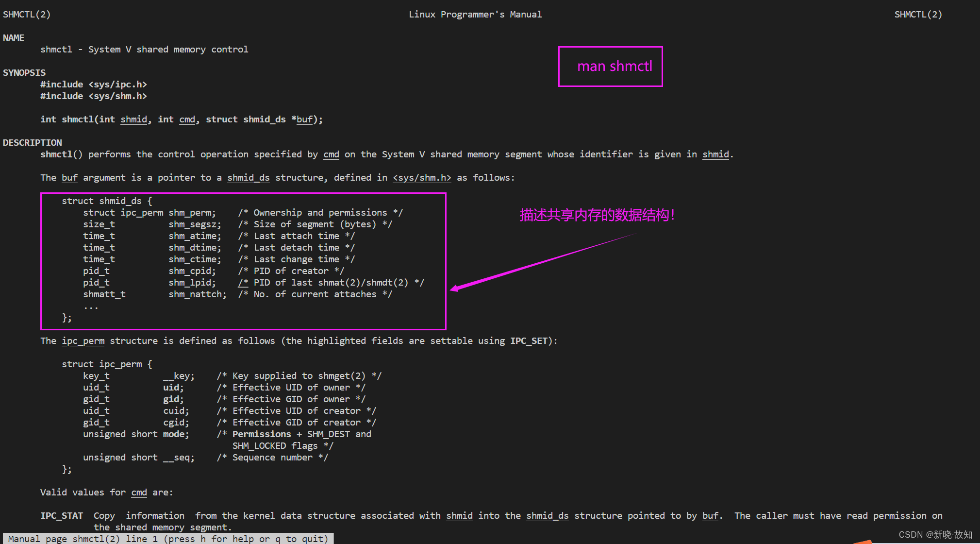Click the underlined cmd parameter in the function prototype
The width and height of the screenshot is (980, 544).
(x=187, y=119)
